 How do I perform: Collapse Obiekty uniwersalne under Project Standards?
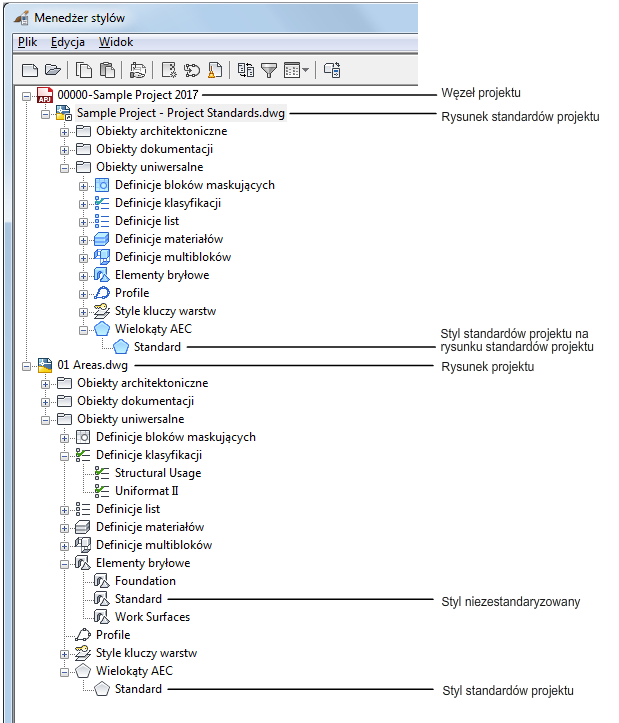[x=64, y=168]
